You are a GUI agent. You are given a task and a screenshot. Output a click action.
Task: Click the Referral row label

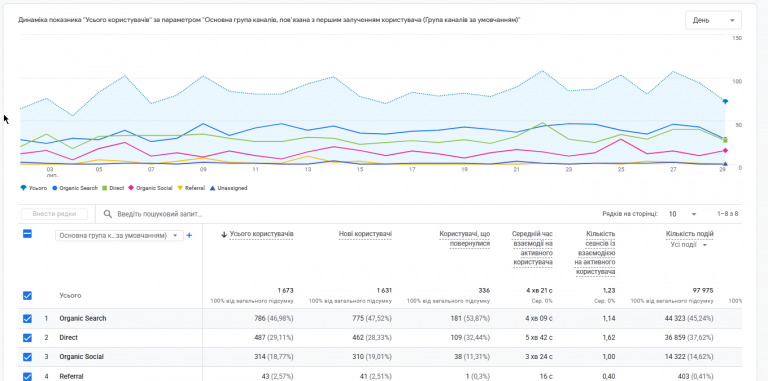pos(72,376)
